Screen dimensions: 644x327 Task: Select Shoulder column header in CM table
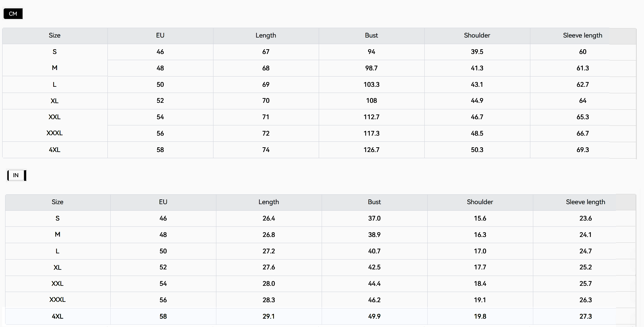477,35
